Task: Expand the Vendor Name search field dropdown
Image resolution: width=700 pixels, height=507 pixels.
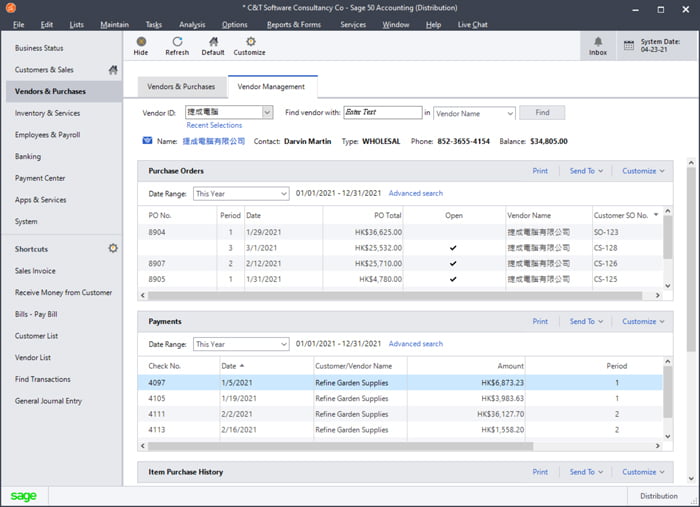Action: click(x=474, y=113)
